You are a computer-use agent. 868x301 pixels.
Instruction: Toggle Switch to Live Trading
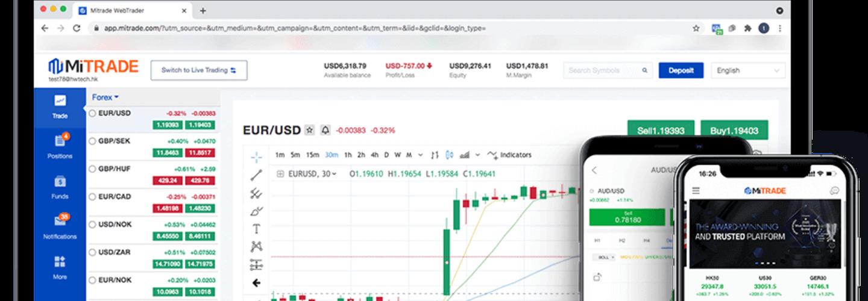tap(199, 70)
